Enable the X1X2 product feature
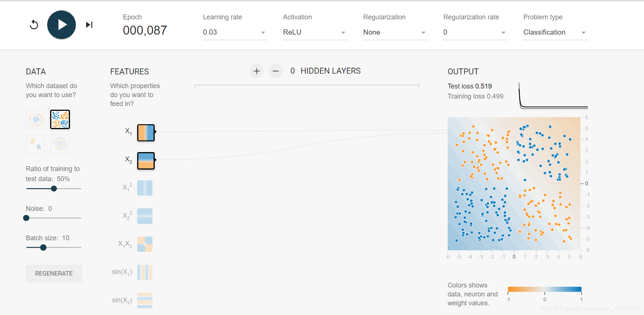Screen dimensions: 644x315 click(x=145, y=244)
